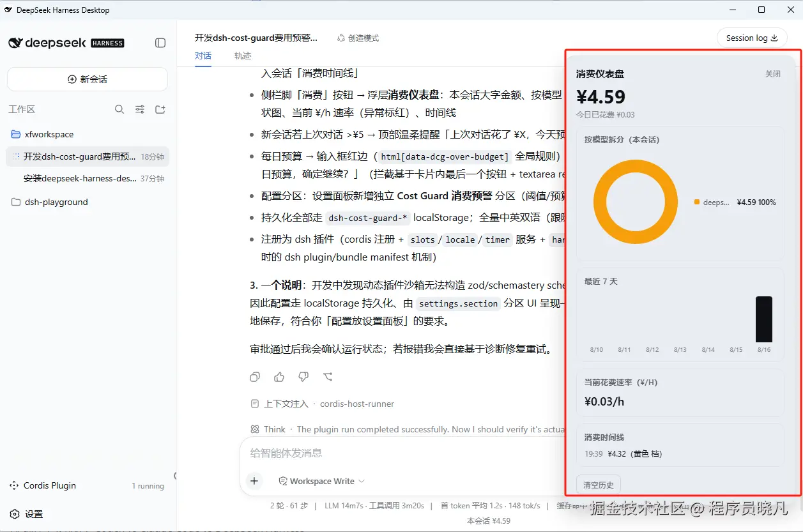Copy the assistant message with copy icon
Screen dimensions: 803x532
pos(255,377)
